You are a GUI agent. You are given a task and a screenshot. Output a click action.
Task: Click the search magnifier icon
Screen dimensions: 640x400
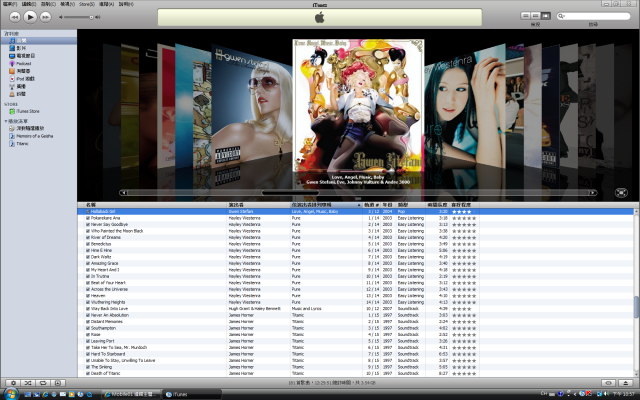(562, 16)
